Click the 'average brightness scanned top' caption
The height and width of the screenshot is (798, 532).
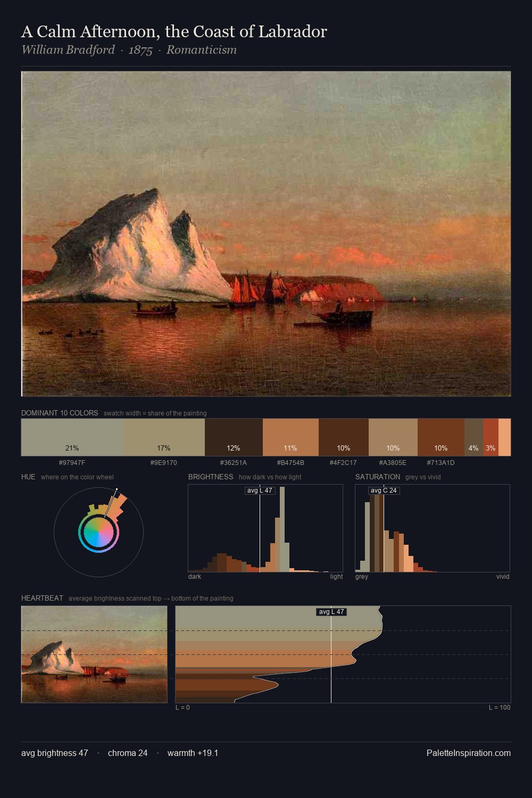[x=151, y=598]
